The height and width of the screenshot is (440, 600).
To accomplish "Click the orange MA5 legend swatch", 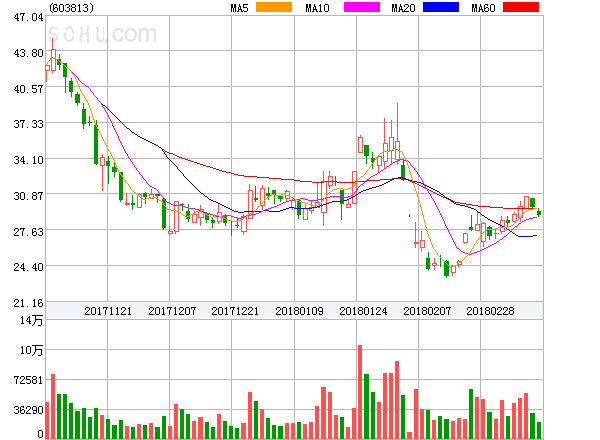I will 274,7.
